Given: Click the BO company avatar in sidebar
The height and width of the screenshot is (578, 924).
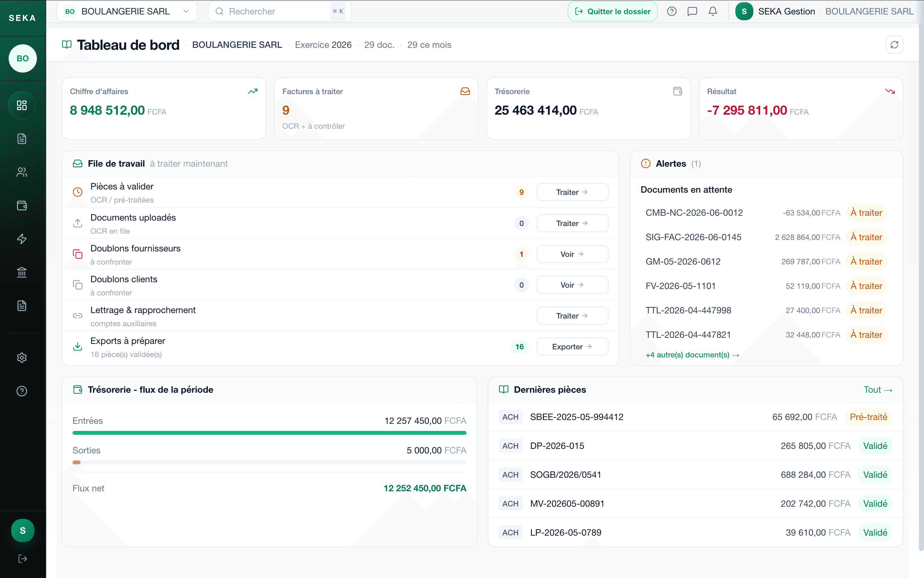Looking at the screenshot, I should click(22, 58).
